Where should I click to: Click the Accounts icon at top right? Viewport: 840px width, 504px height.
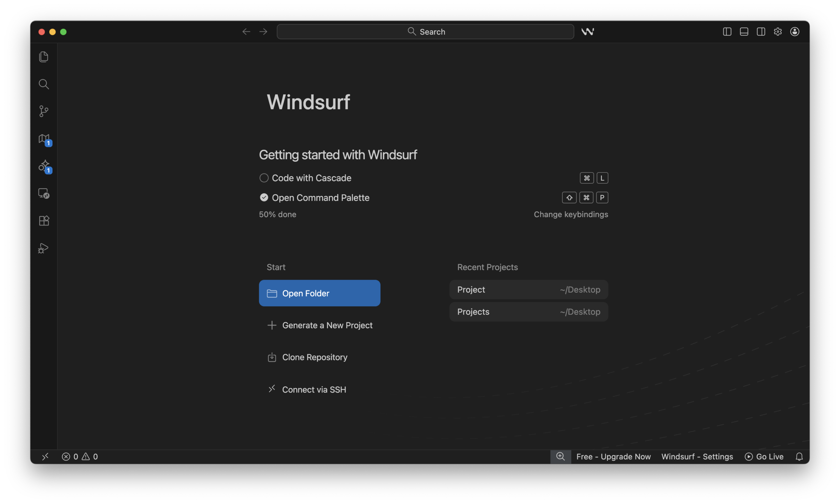794,31
